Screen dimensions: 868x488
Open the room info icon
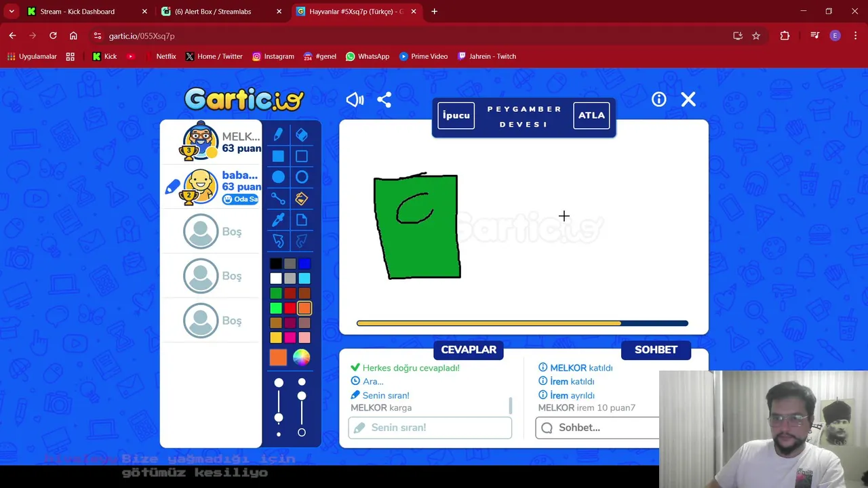(x=658, y=100)
